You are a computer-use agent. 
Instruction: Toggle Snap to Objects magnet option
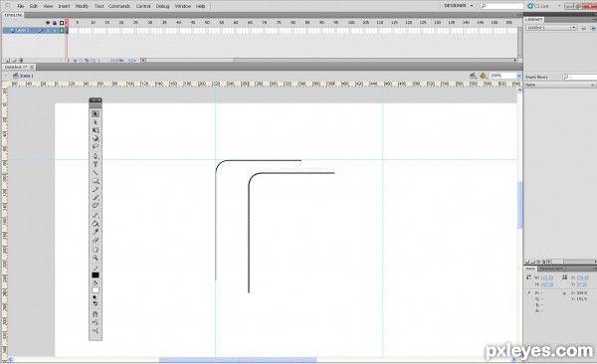tap(96, 314)
